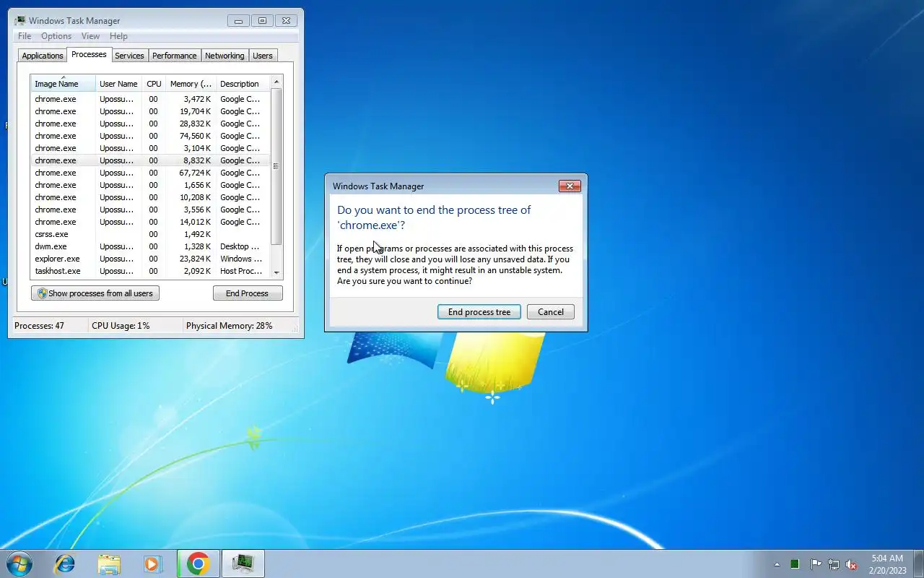Maximize the Windows Task Manager window
Screen dimensions: 924x578
262,20
